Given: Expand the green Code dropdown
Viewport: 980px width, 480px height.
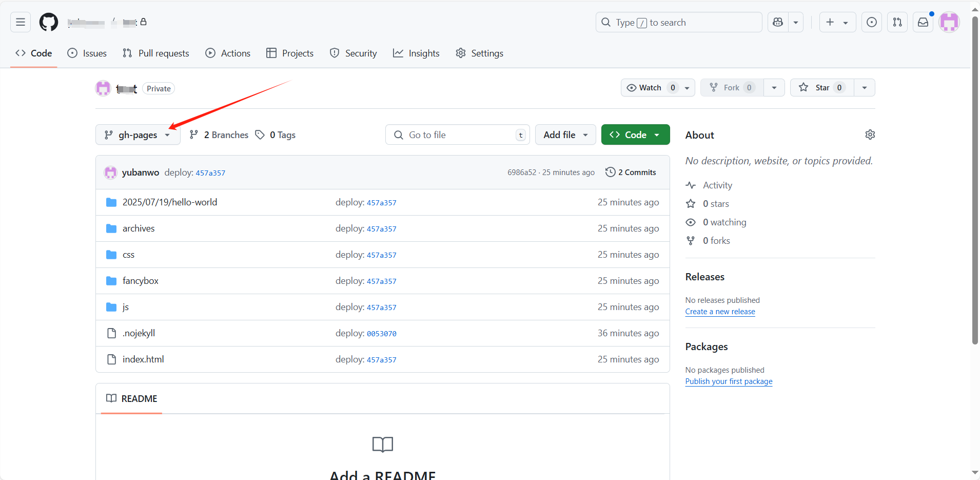Looking at the screenshot, I should coord(635,135).
